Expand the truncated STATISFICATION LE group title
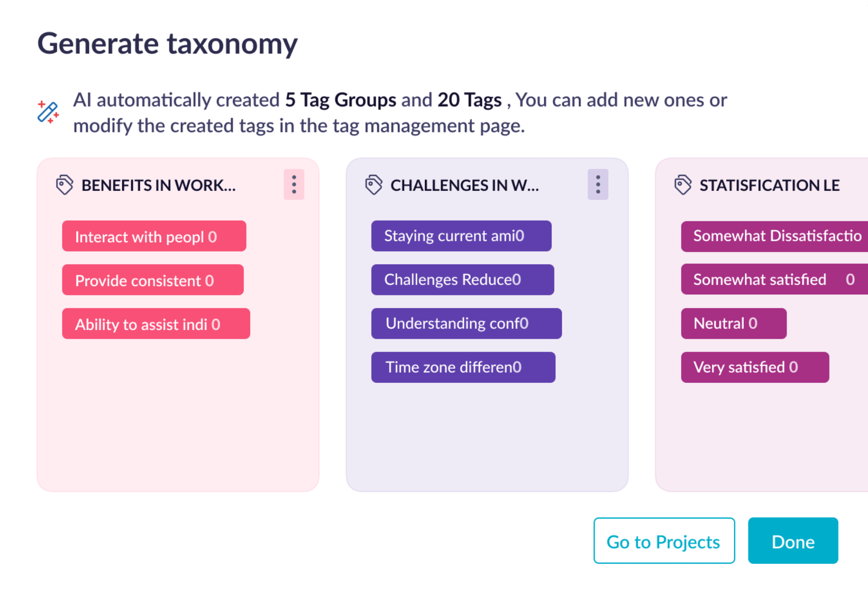Image resolution: width=868 pixels, height=591 pixels. click(x=770, y=185)
